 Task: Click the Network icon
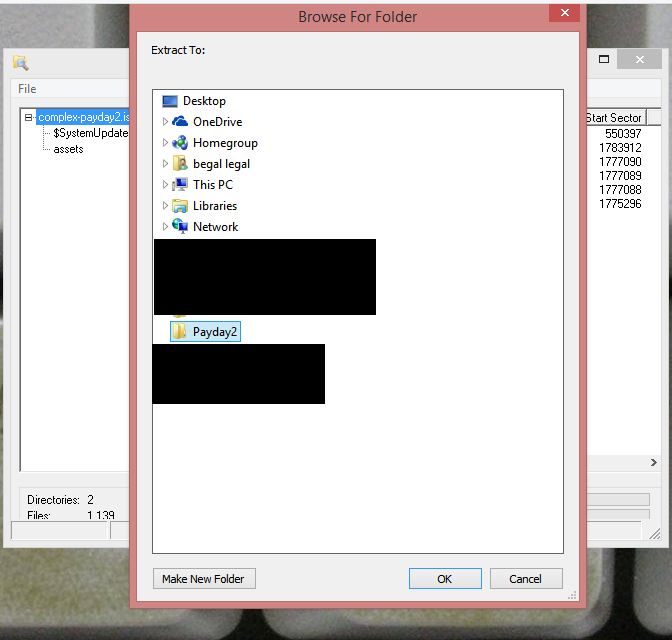pos(180,227)
